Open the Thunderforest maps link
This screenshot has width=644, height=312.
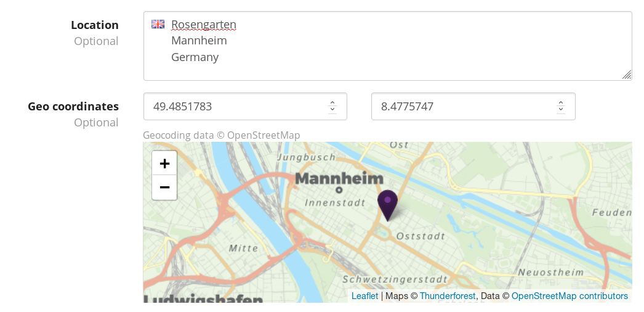coord(448,297)
